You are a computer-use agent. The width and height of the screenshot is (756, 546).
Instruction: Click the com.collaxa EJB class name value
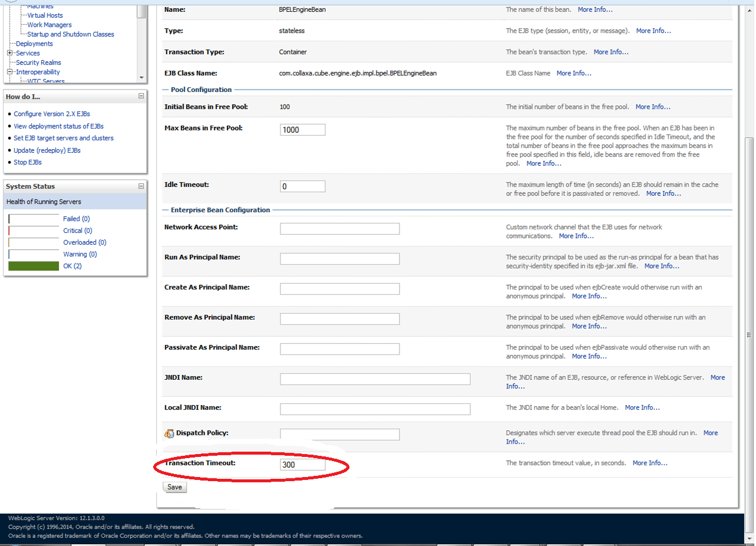click(x=358, y=73)
